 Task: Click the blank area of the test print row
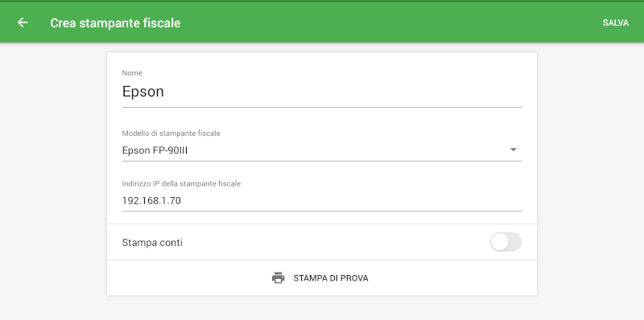point(452,277)
